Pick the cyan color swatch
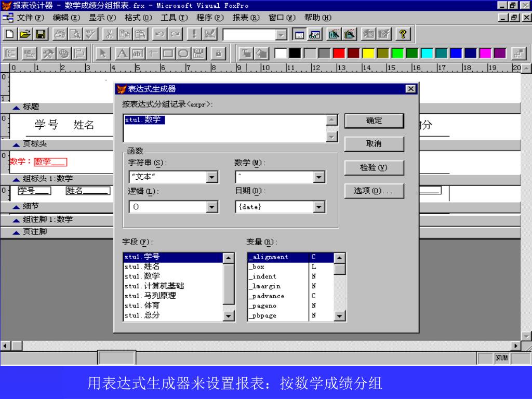Screen dimensions: 532x399 427,54
